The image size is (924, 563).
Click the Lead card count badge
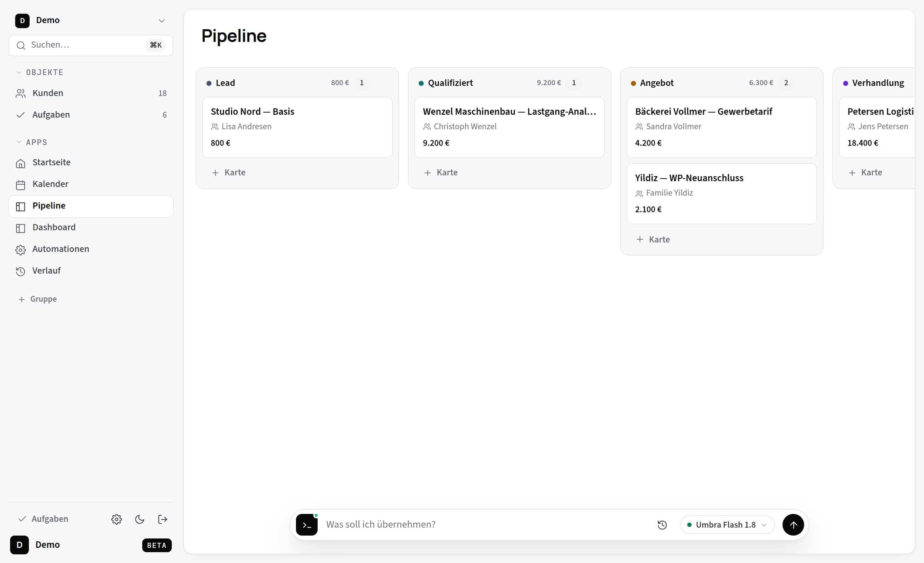tap(362, 83)
